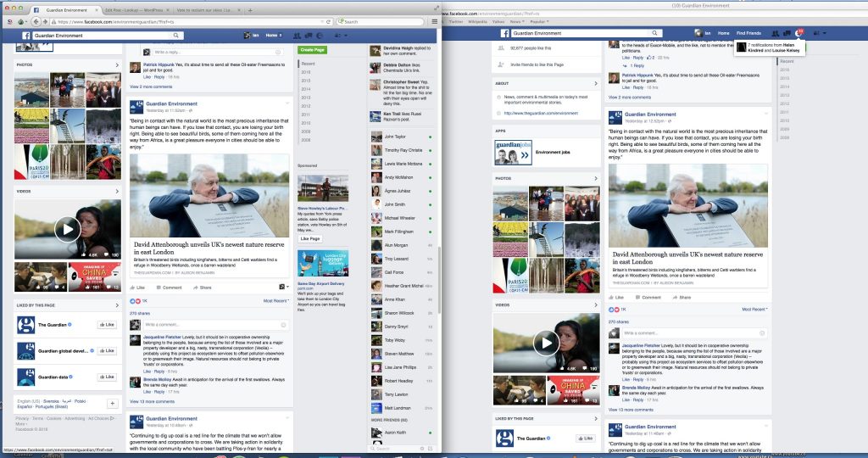Click the Facebook logo in the front Firefox window
The image size is (868, 458).
pos(25,36)
